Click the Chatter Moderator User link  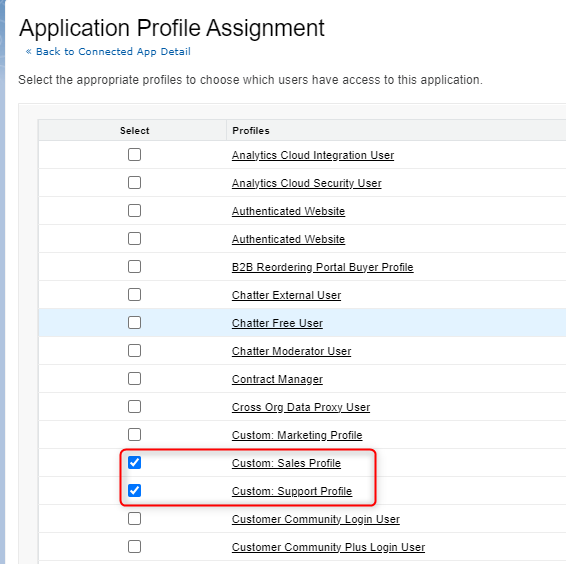(291, 351)
